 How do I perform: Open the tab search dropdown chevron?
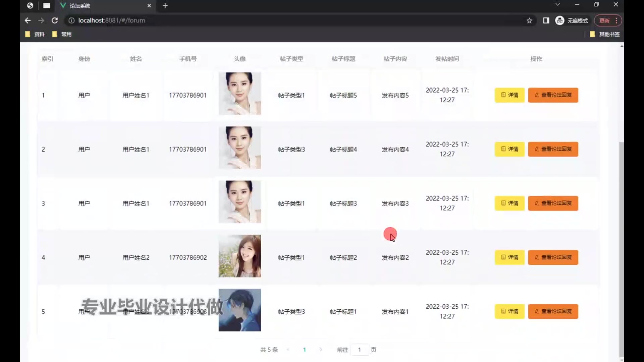[557, 4]
